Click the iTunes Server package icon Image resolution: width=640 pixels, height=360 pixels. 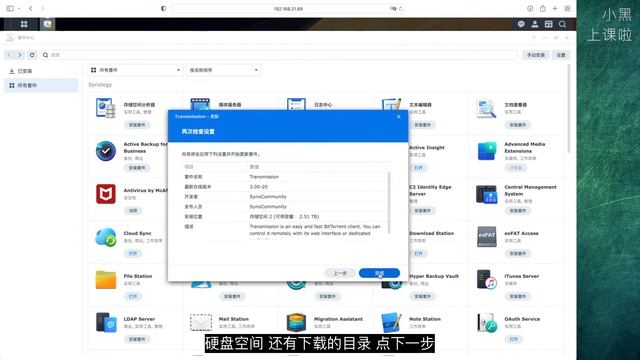[x=487, y=280]
